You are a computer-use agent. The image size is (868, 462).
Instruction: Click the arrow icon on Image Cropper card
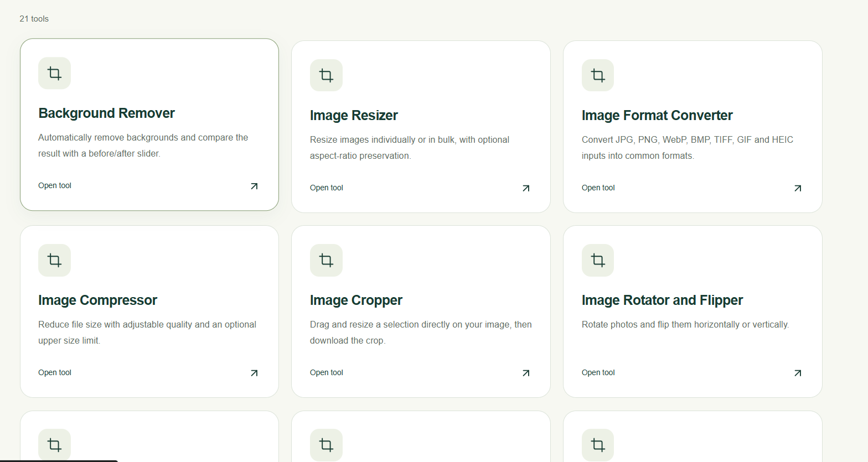point(526,373)
